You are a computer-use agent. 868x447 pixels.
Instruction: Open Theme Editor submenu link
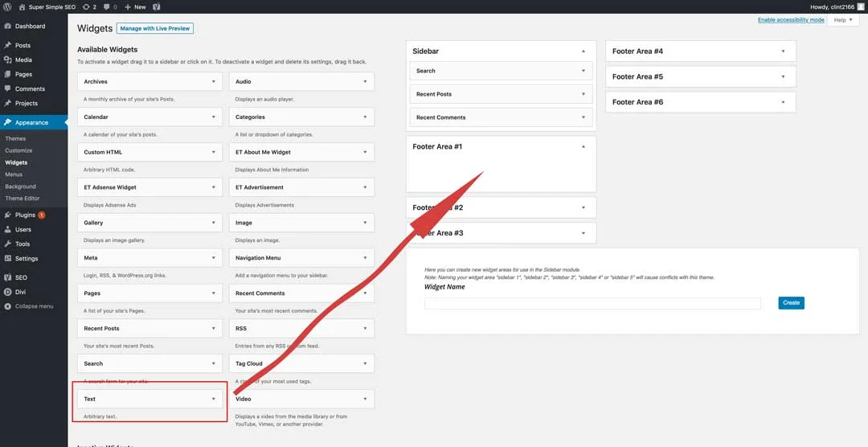[x=23, y=199]
